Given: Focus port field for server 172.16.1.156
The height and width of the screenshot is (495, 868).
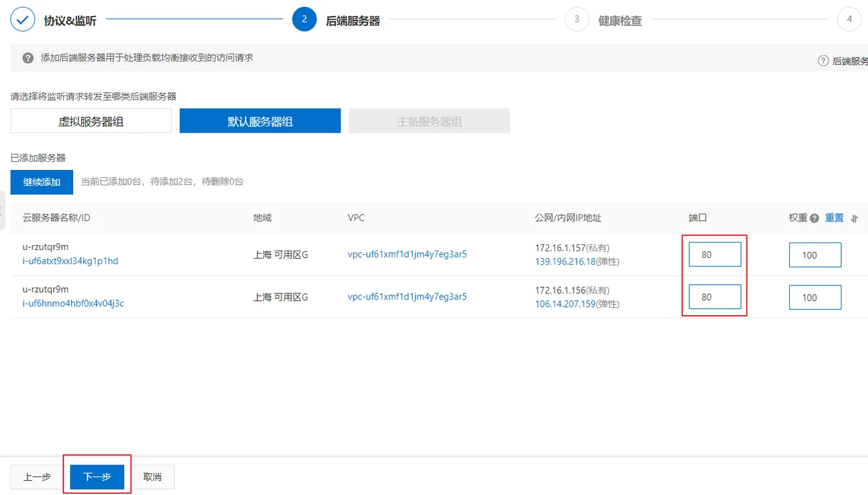Looking at the screenshot, I should pyautogui.click(x=715, y=297).
